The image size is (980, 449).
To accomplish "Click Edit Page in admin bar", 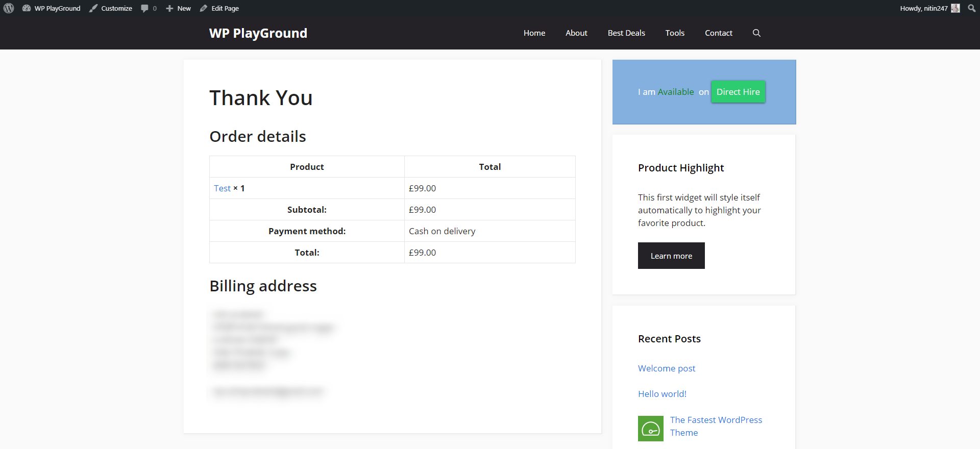I will [219, 8].
